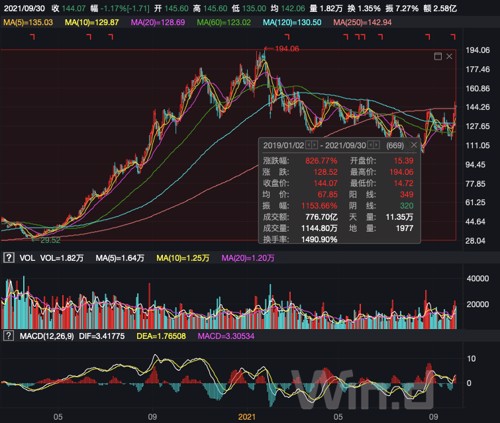Click the DIF=3.41775 readout
Image resolution: width=500 pixels, height=423 pixels.
[102, 336]
